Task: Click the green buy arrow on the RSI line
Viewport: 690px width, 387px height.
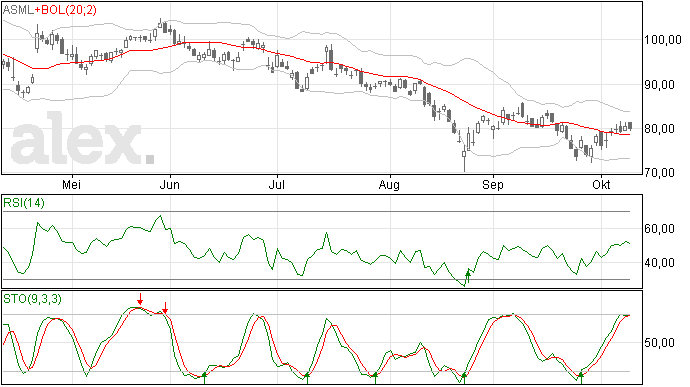Action: click(468, 277)
